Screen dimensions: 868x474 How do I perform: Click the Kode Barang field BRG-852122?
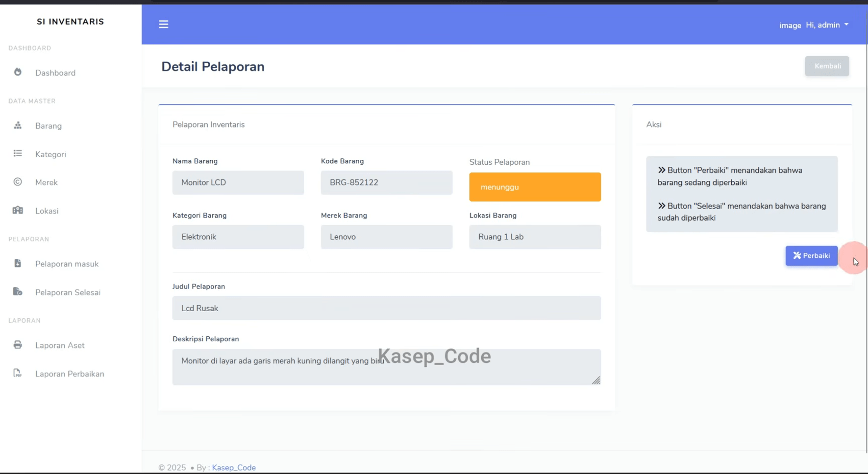pyautogui.click(x=386, y=182)
